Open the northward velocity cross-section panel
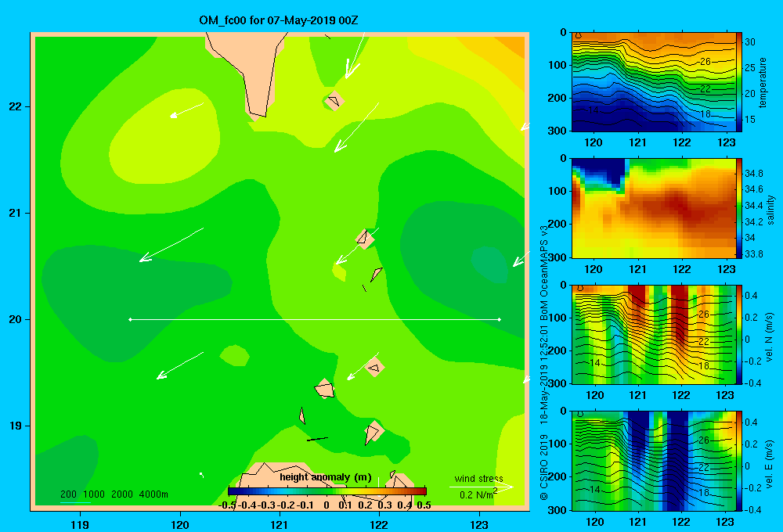The width and height of the screenshot is (783, 532). tap(653, 334)
